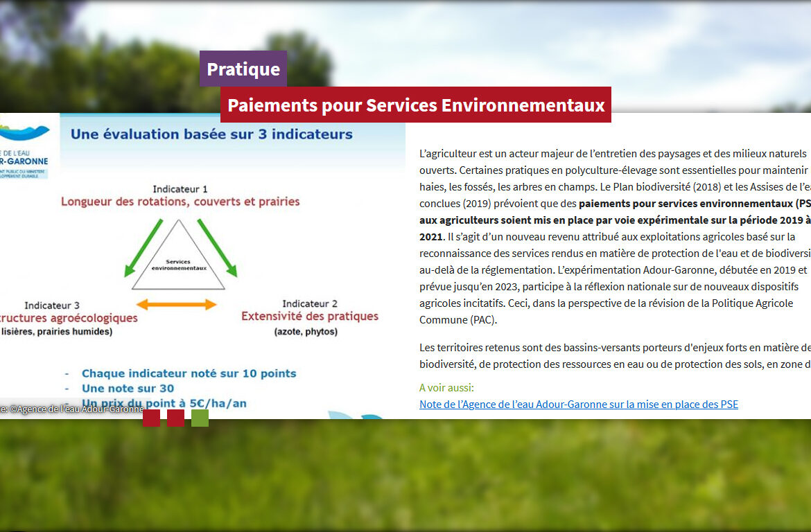
Task: Click the paragraph starting Les territoires retenus
Action: 615,355
